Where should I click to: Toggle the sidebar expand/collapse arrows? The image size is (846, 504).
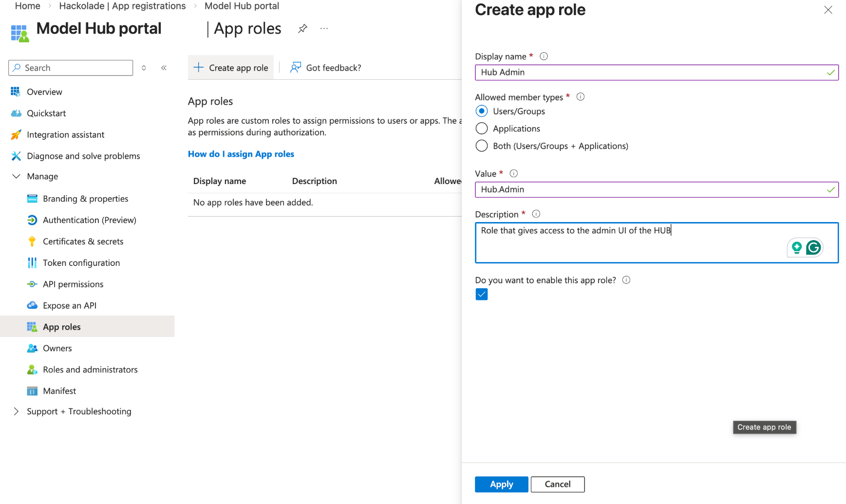tap(144, 68)
